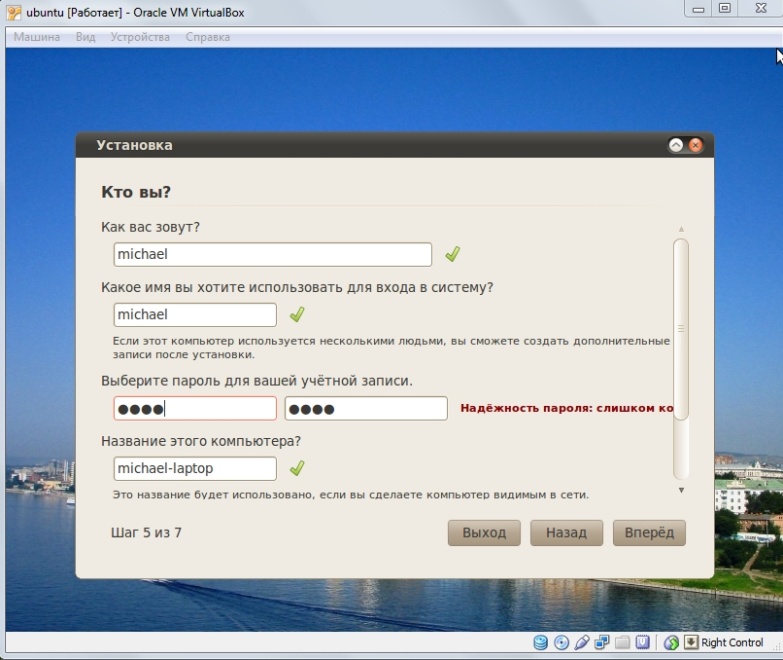Click the Как вас зовут? label

click(x=150, y=227)
